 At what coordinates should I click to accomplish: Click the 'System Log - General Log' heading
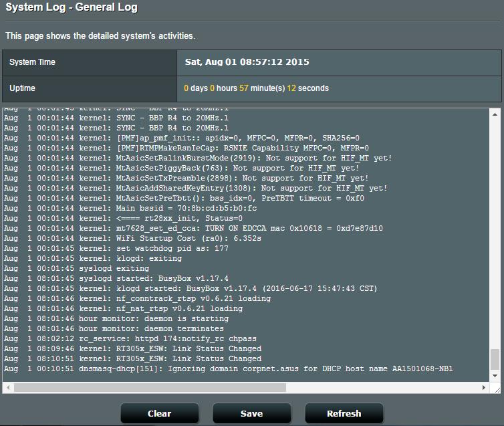[x=72, y=7]
